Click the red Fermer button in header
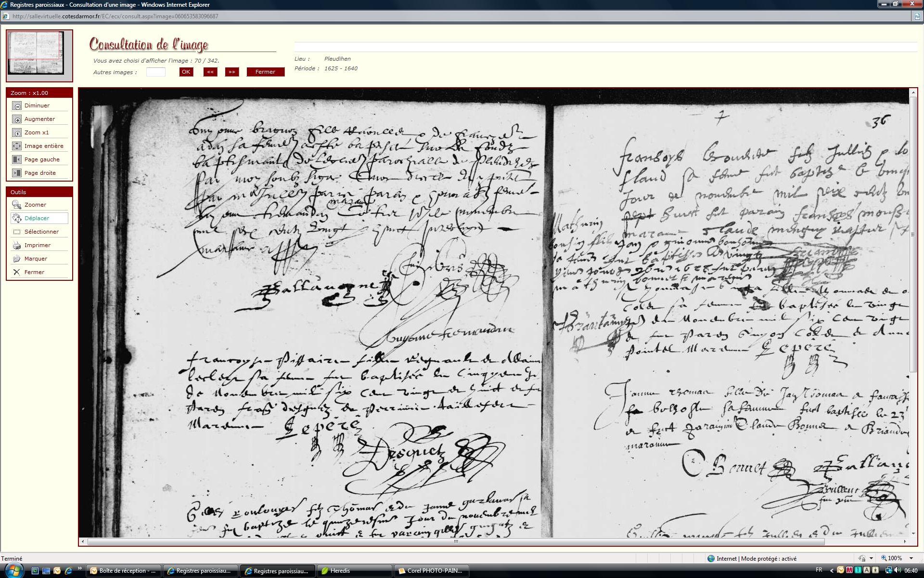 tap(265, 72)
